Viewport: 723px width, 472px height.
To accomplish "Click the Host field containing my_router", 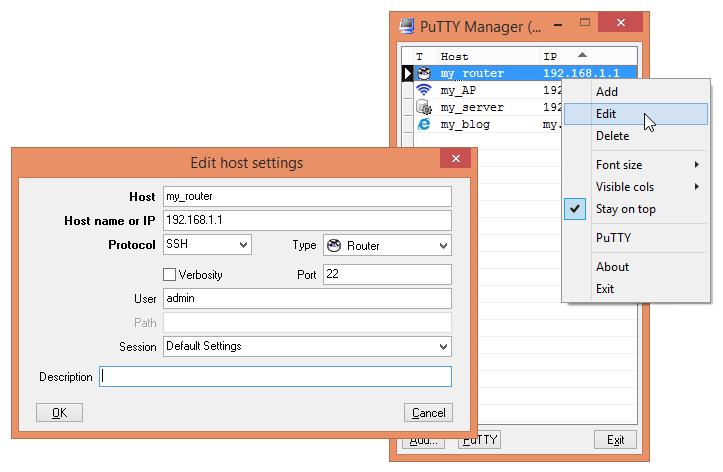I will coord(307,196).
